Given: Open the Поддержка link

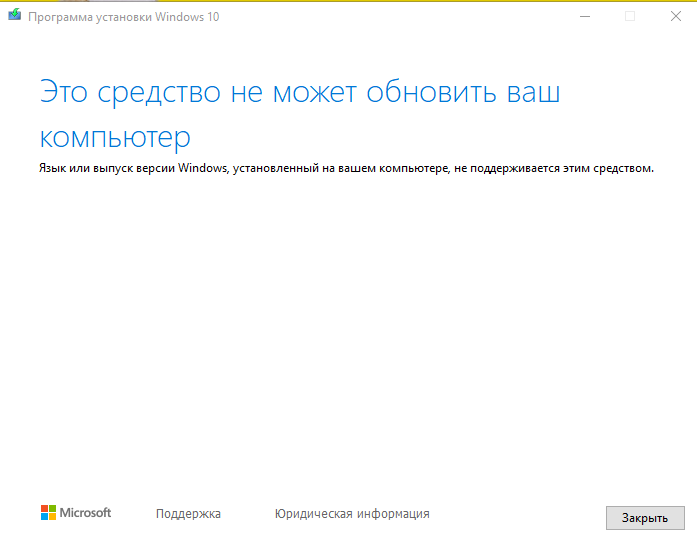Looking at the screenshot, I should [188, 514].
